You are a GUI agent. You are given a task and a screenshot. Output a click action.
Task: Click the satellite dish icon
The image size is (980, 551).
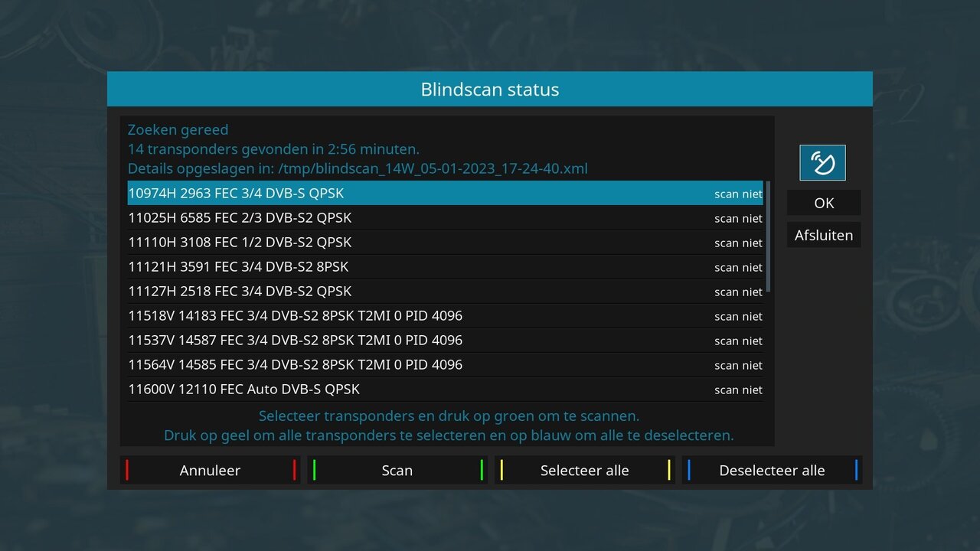point(823,162)
